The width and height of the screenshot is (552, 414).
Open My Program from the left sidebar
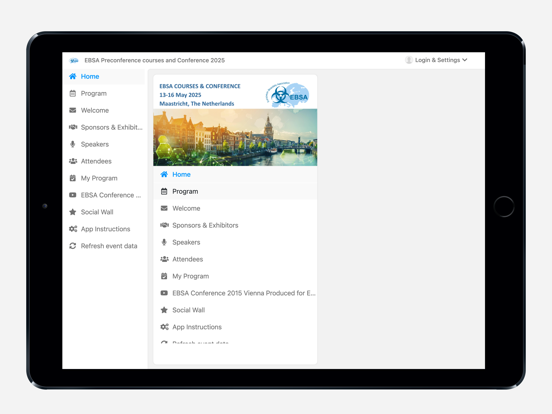tap(105, 178)
